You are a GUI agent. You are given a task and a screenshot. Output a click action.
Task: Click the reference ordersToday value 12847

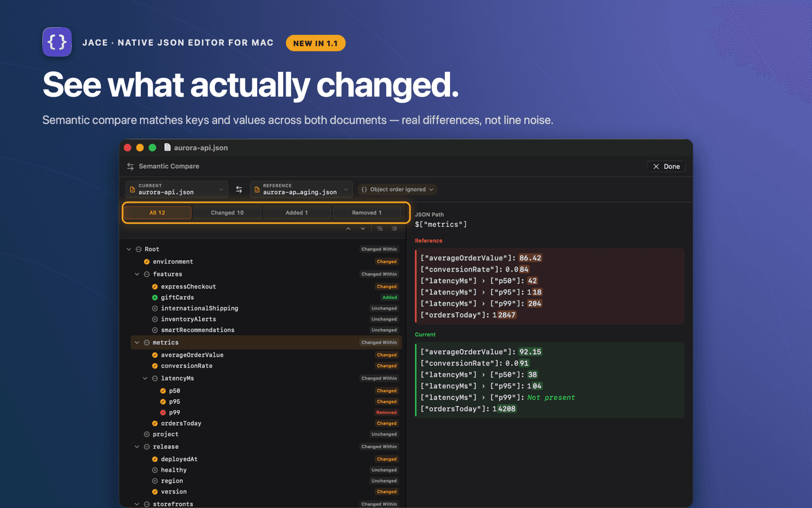coord(504,315)
